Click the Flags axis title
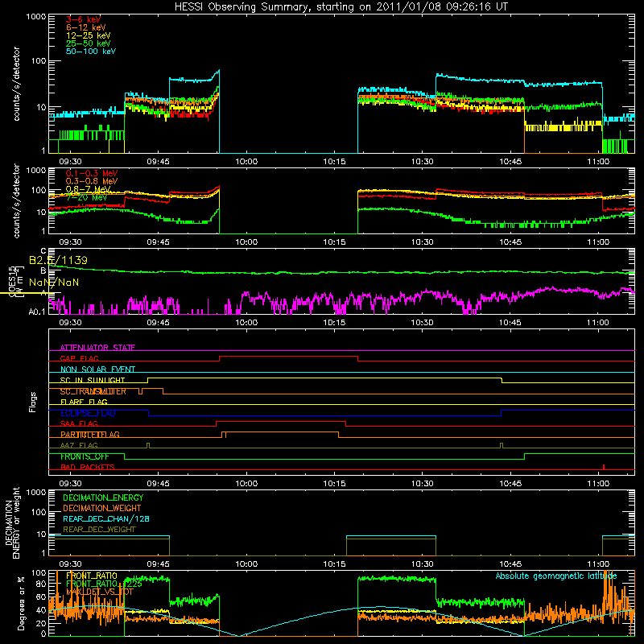This screenshot has width=644, height=644. [x=33, y=402]
